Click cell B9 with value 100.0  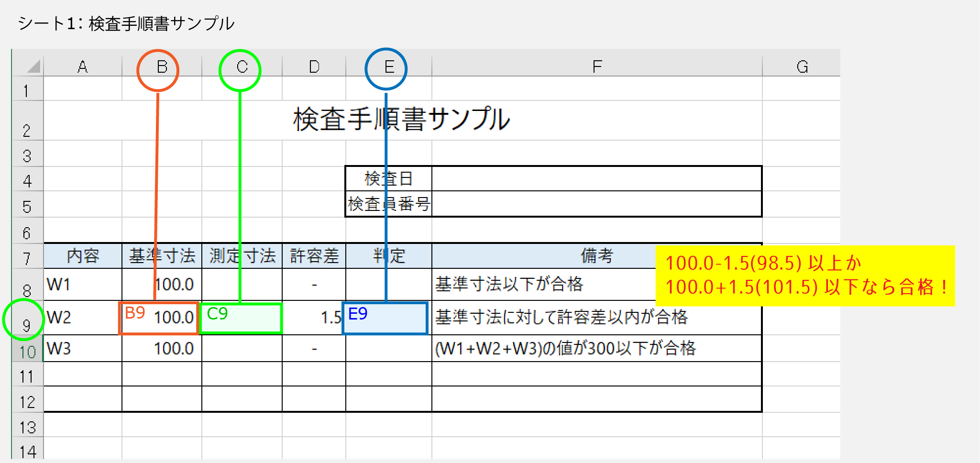(159, 318)
